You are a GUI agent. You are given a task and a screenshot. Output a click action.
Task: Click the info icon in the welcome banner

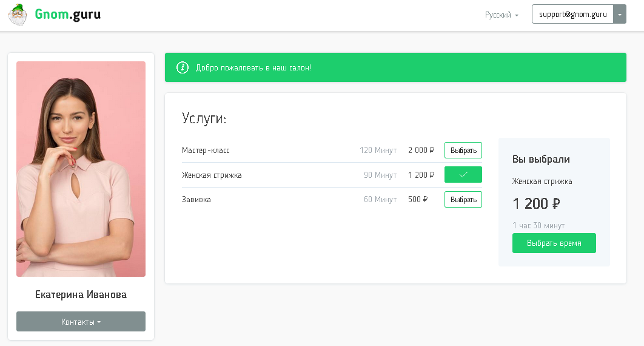point(183,67)
